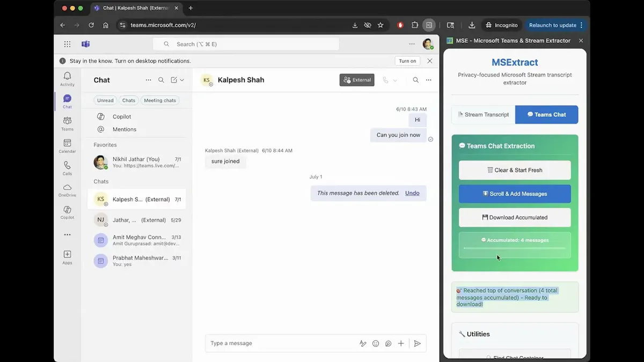Viewport: 644px width, 362px height.
Task: Undo the deleted message
Action: coord(412,193)
